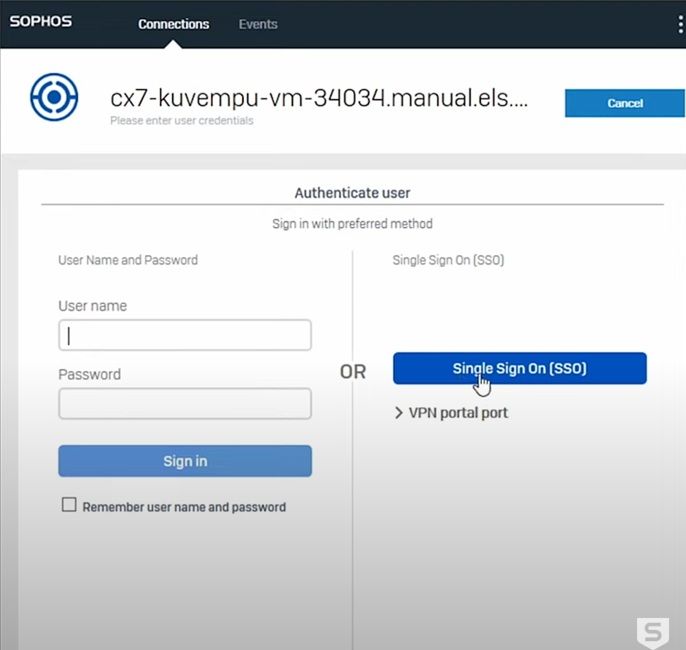Image resolution: width=686 pixels, height=650 pixels.
Task: Enable Remember user name and password
Action: coord(69,505)
